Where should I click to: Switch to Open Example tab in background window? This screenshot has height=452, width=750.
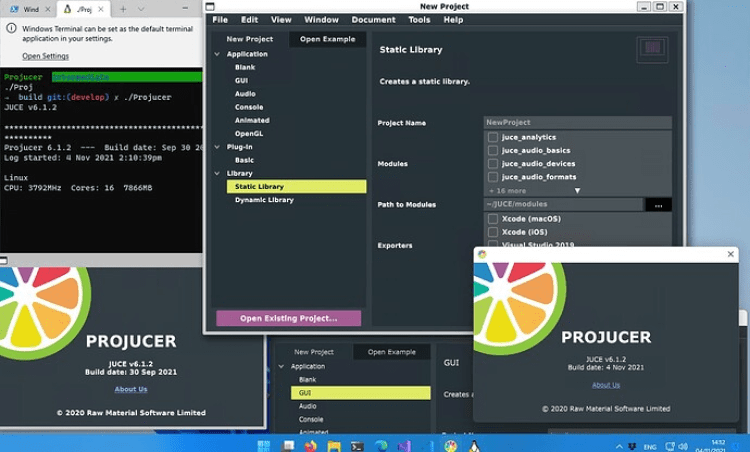pos(392,352)
